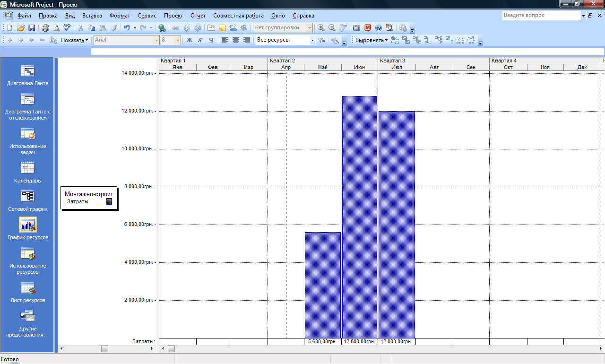Click the horizontal scrollbar thumb under the legend pane
This screenshot has height=364, width=605.
tap(104, 349)
